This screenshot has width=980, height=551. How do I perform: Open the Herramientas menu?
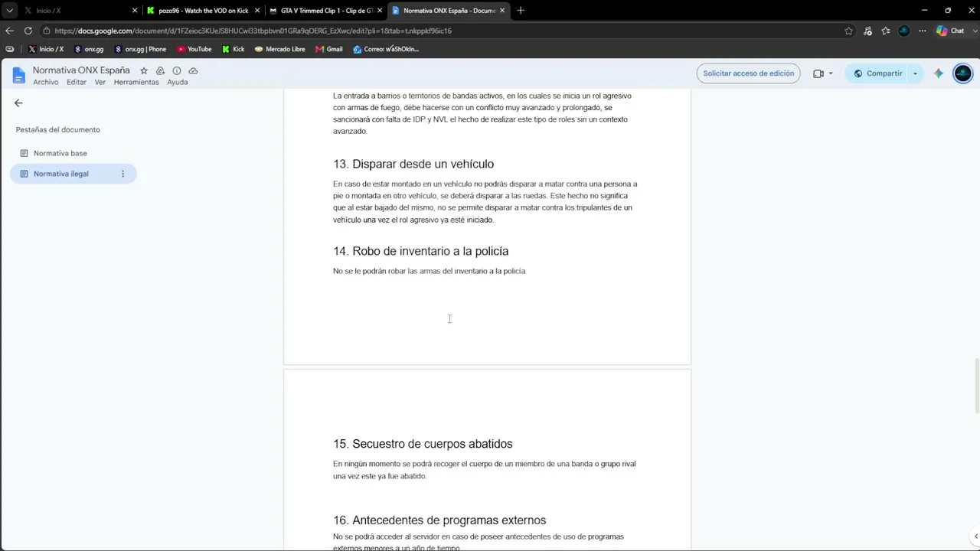(136, 82)
